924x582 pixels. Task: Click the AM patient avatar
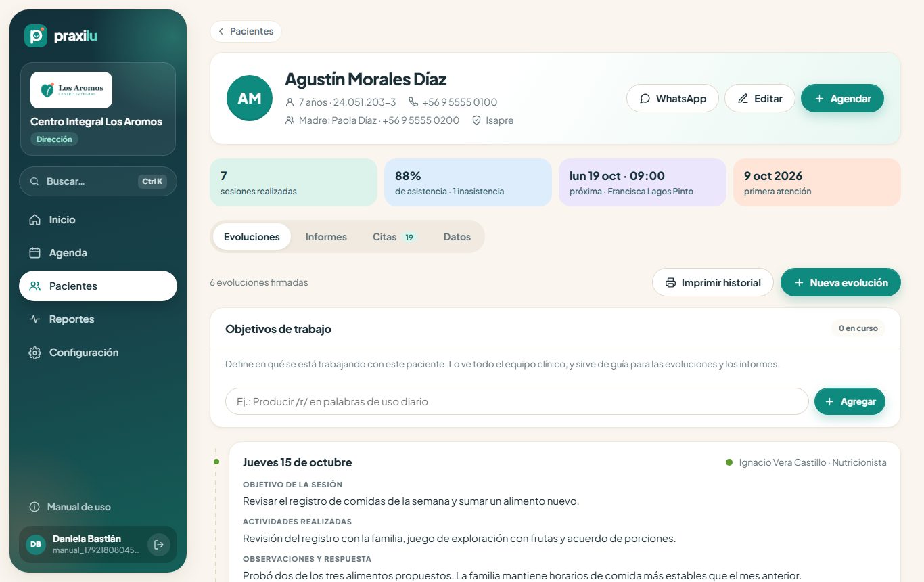(x=250, y=99)
